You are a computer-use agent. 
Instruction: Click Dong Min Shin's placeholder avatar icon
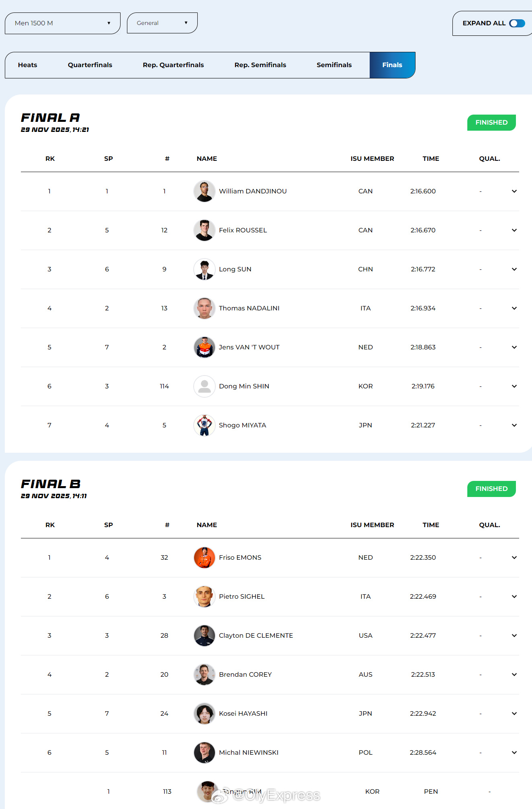(x=204, y=386)
